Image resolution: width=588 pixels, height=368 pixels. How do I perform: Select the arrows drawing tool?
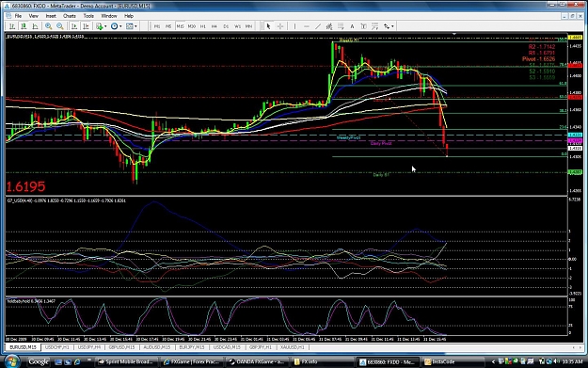click(x=387, y=26)
